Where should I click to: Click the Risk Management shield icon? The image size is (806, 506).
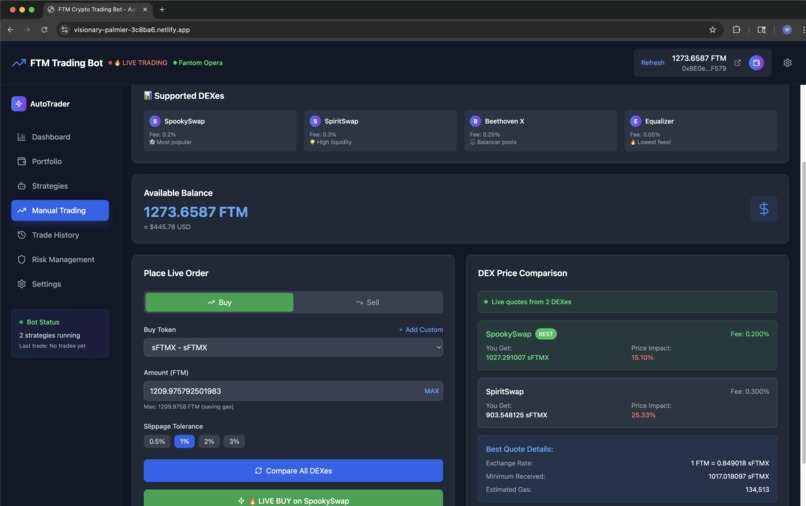22,260
